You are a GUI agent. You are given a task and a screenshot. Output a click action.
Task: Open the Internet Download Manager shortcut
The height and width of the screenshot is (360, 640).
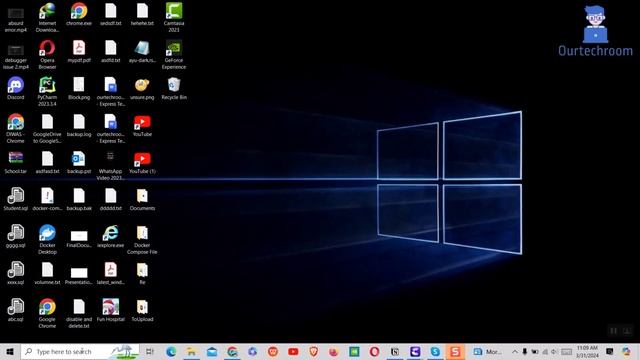point(47,18)
